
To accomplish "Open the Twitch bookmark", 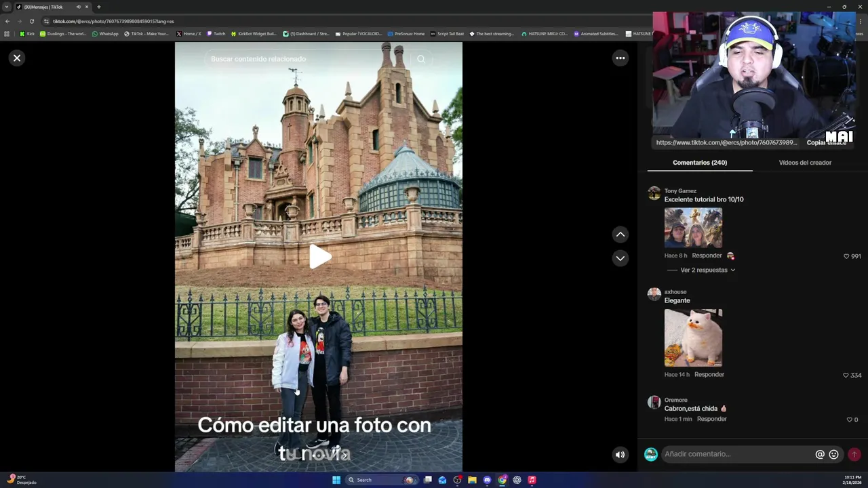I will tap(216, 33).
